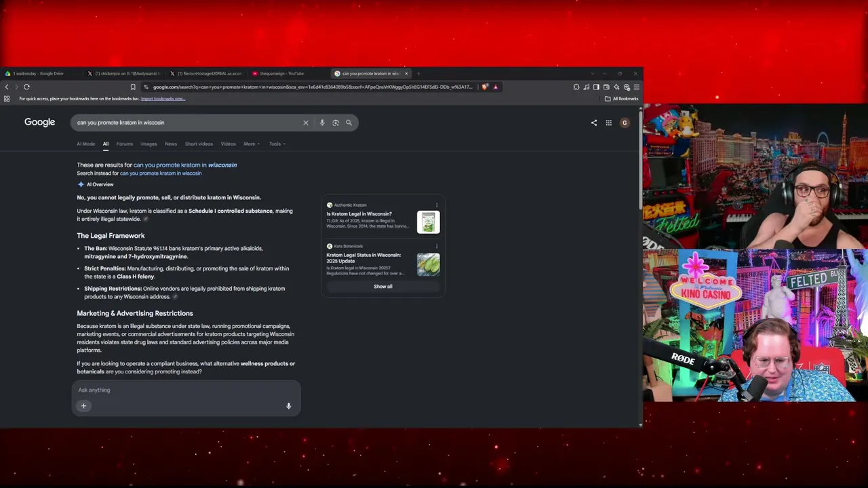Open the apps grid on the bookmarks bar
This screenshot has width=868, height=488.
click(7, 99)
